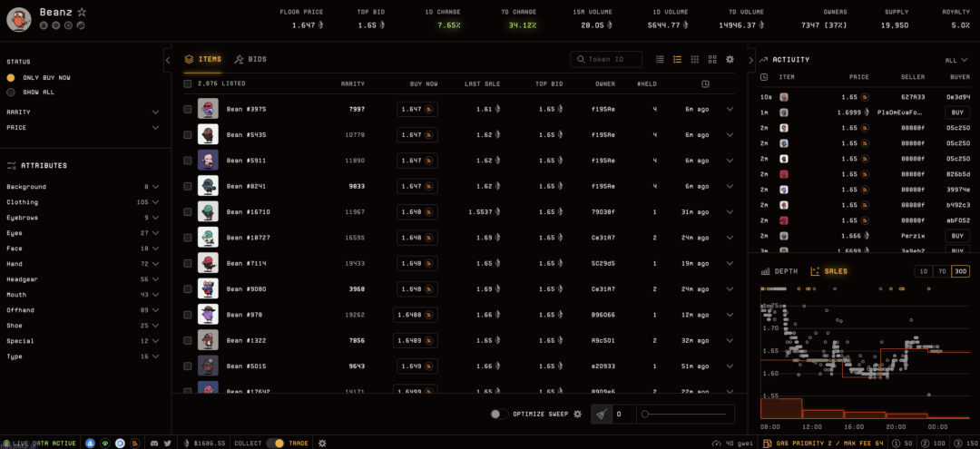The height and width of the screenshot is (449, 980).
Task: Collapse the right activity panel arrow
Action: tap(751, 60)
